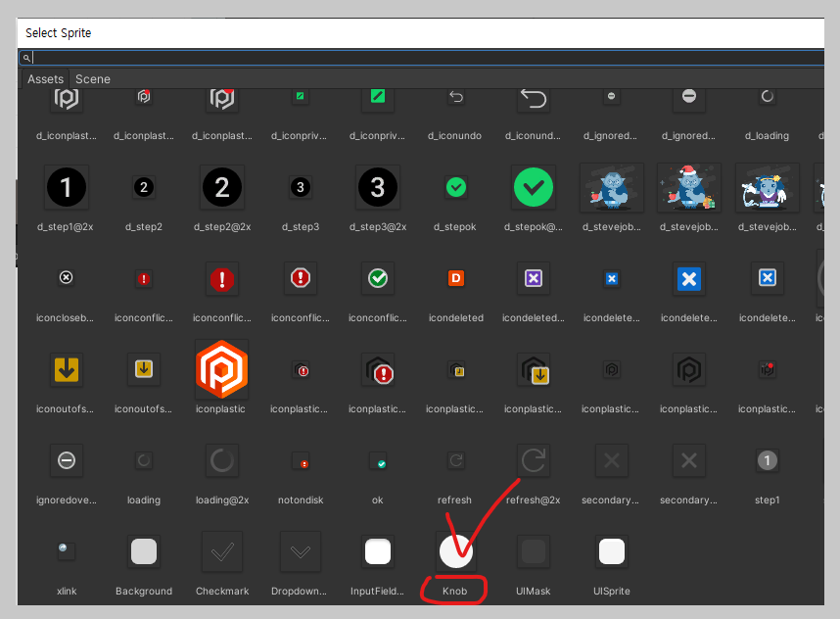The height and width of the screenshot is (619, 840).
Task: Select the d_step2 small icon
Action: point(144,187)
